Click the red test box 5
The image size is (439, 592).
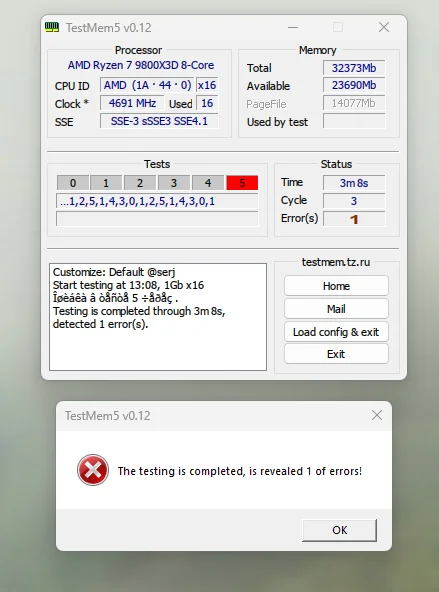pos(242,183)
